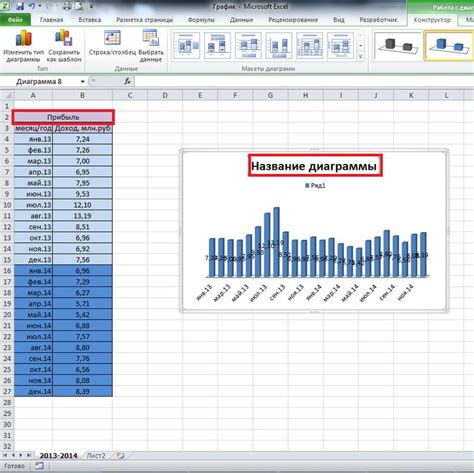Open the Формулы ribbon tab
474x473 pixels.
(201, 20)
